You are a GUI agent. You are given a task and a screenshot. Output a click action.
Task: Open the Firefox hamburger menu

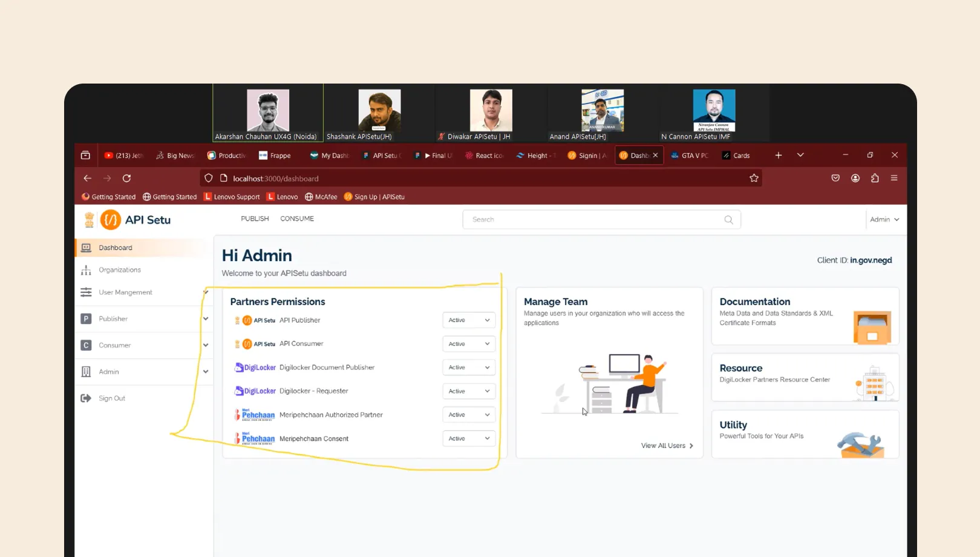coord(894,178)
